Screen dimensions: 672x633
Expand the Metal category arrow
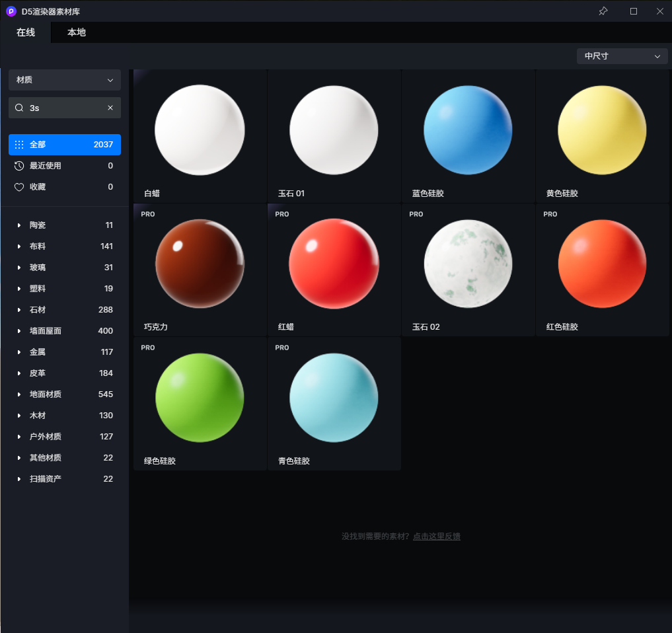pos(19,352)
